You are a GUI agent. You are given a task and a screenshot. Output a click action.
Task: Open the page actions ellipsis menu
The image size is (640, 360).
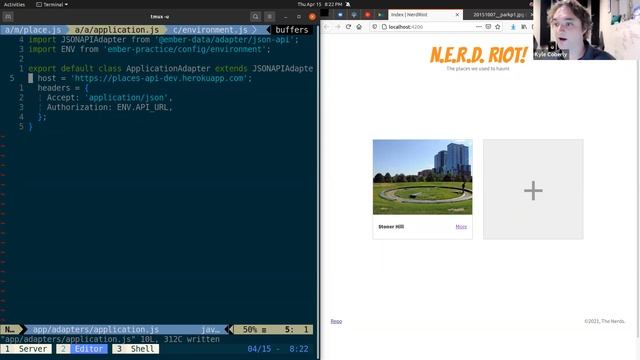pos(479,27)
